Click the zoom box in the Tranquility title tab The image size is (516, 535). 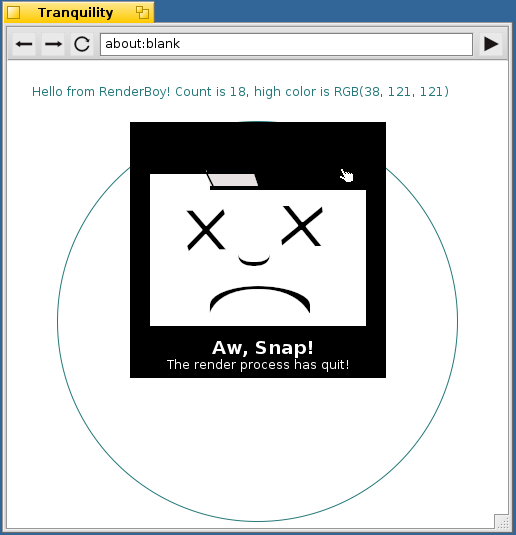[x=142, y=13]
